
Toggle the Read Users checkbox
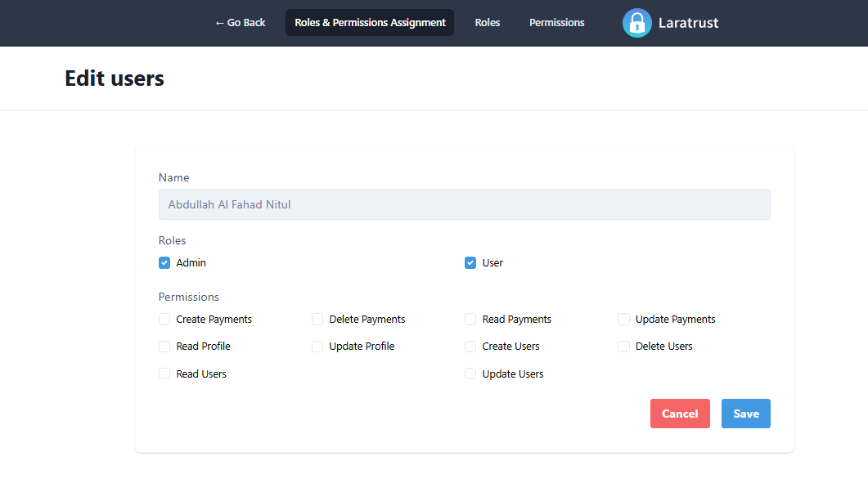tap(164, 374)
